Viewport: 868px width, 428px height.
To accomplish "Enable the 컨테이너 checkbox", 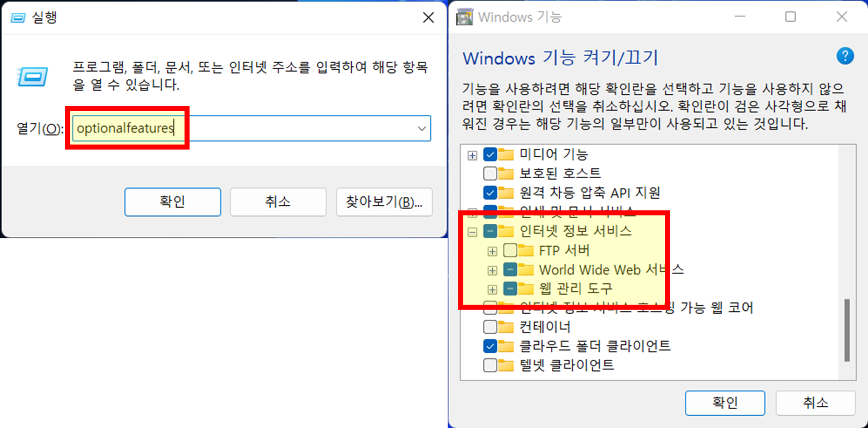I will 490,326.
